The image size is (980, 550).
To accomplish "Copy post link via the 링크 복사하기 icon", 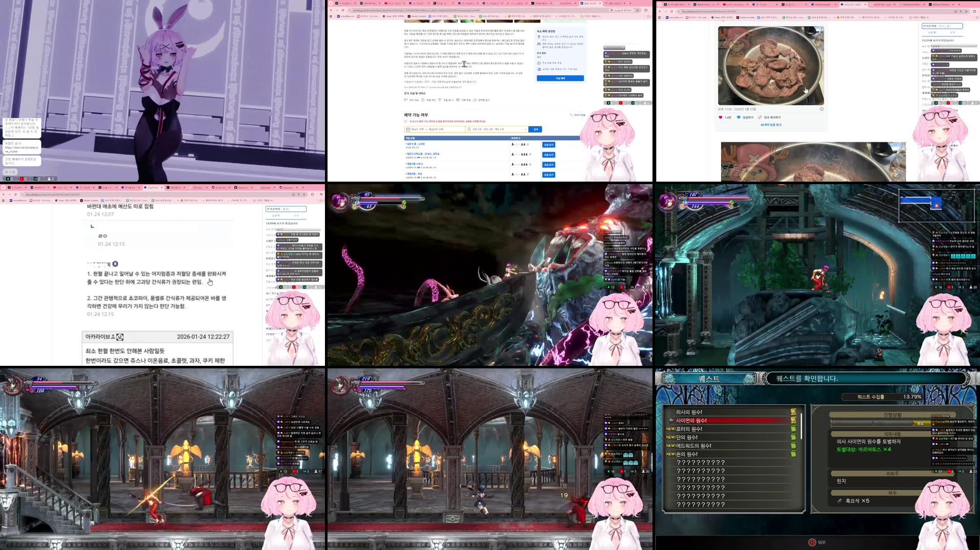I will point(760,117).
